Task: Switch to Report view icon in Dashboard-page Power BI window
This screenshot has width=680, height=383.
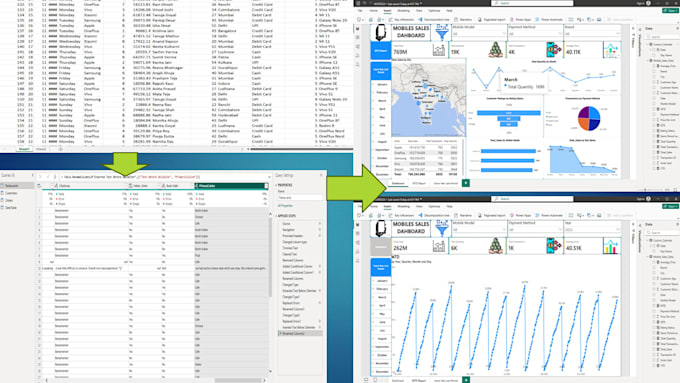Action: pos(358,29)
